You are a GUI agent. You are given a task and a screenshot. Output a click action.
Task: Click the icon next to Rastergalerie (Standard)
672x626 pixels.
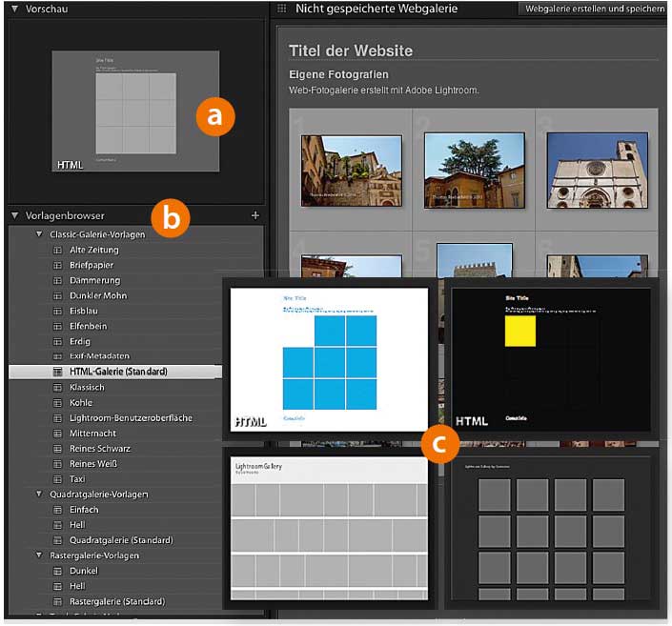pos(56,601)
